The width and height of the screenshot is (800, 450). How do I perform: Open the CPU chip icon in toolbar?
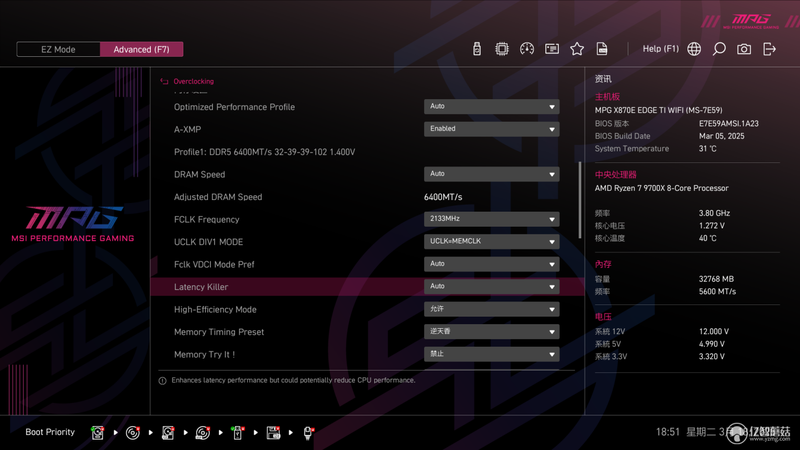(x=502, y=49)
